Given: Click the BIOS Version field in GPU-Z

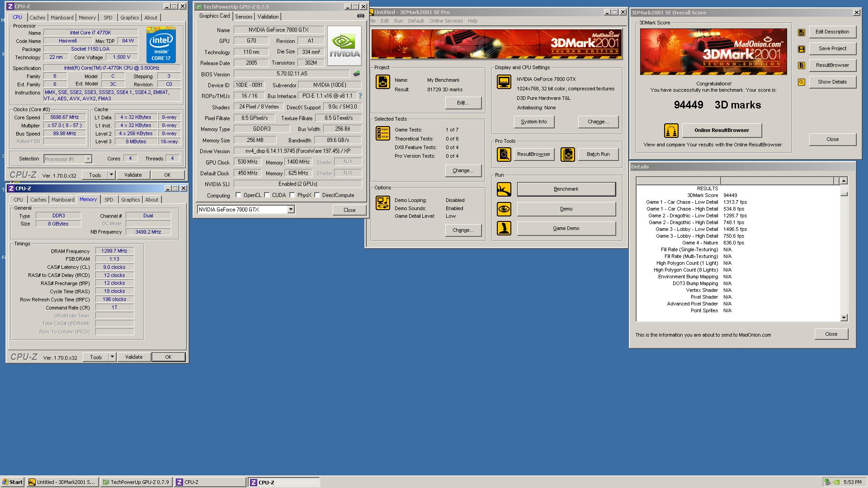Looking at the screenshot, I should (x=292, y=74).
